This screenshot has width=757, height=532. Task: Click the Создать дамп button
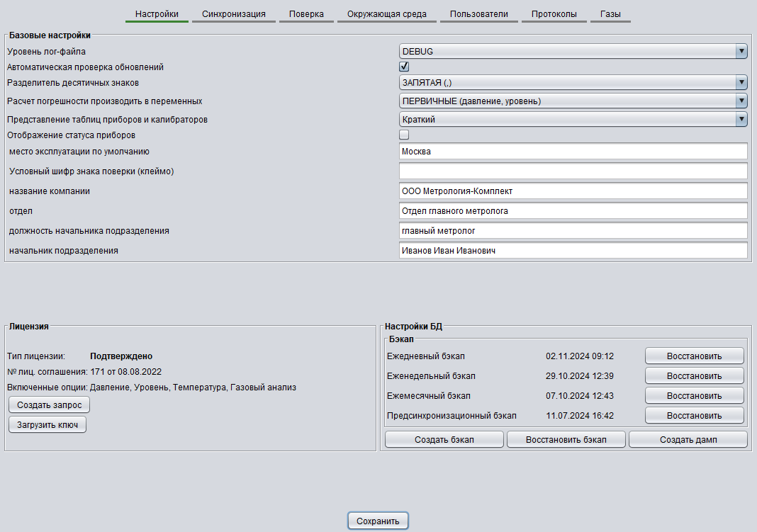coord(688,440)
